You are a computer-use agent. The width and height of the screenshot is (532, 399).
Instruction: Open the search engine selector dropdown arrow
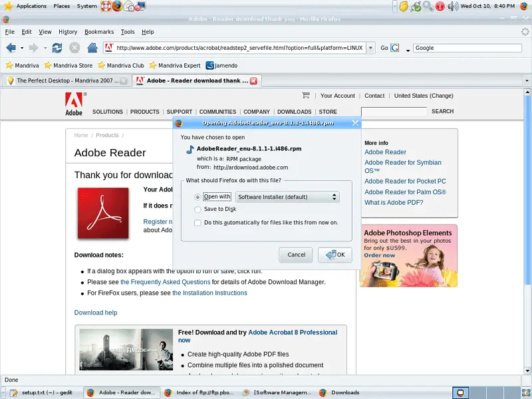point(408,51)
